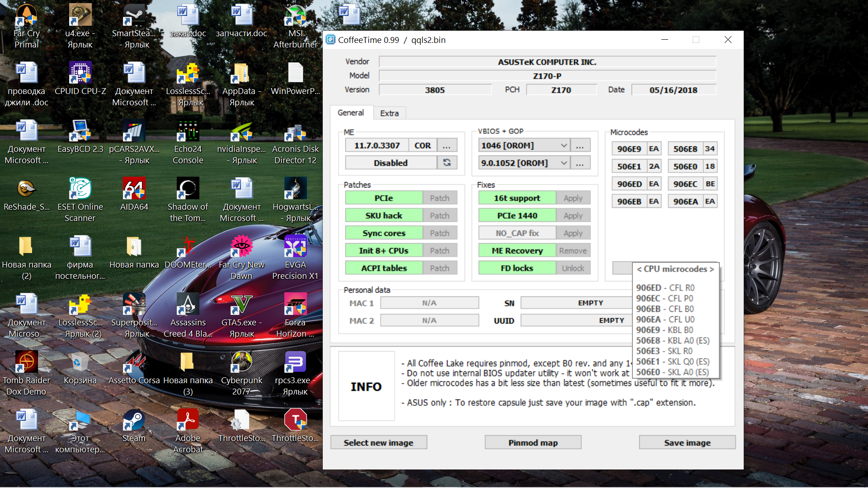Switch to the Extra tab
Image resolution: width=868 pixels, height=488 pixels.
click(x=389, y=113)
